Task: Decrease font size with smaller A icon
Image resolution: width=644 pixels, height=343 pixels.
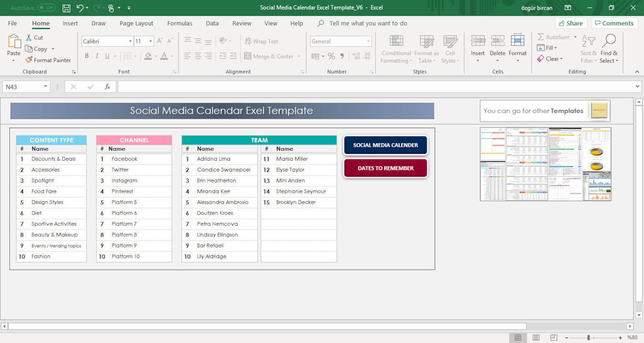Action: 170,41
